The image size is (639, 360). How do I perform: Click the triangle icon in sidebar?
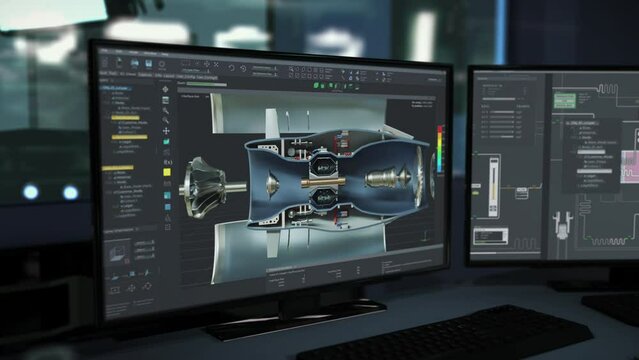[x=167, y=217]
